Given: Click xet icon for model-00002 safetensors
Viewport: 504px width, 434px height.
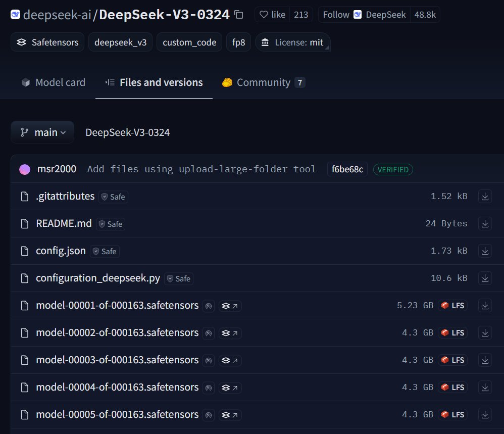Looking at the screenshot, I should (209, 333).
